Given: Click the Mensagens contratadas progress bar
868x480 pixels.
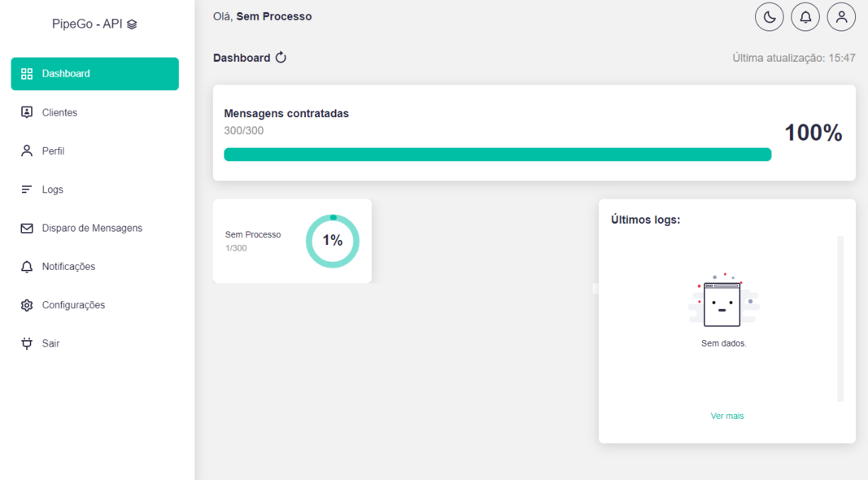Looking at the screenshot, I should click(x=497, y=155).
